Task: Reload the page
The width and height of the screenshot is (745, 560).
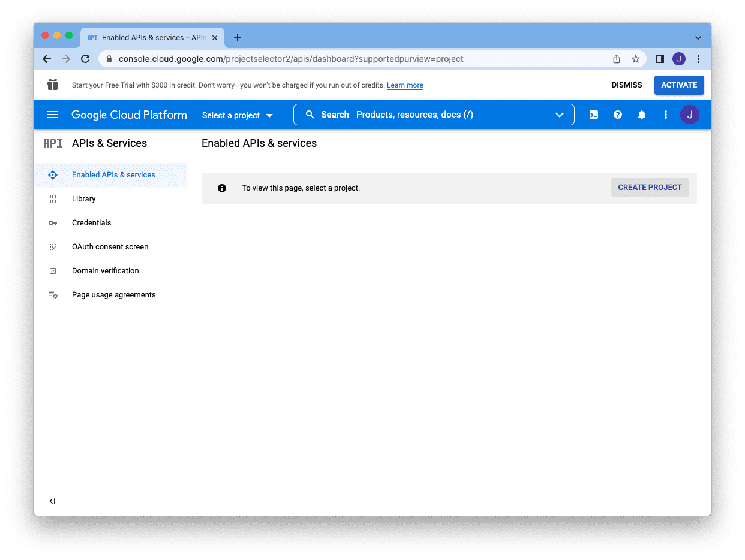Action: 85,59
